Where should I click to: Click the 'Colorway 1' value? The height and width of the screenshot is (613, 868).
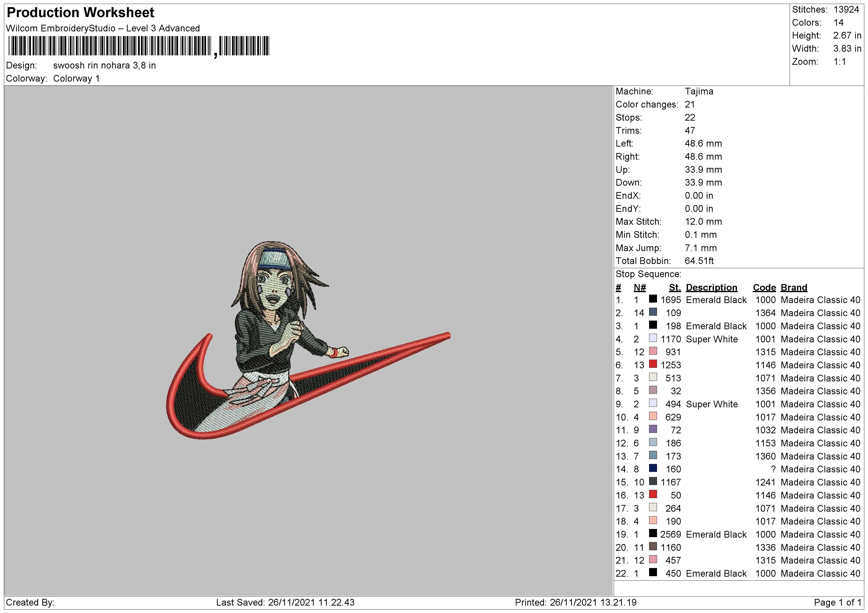point(76,79)
